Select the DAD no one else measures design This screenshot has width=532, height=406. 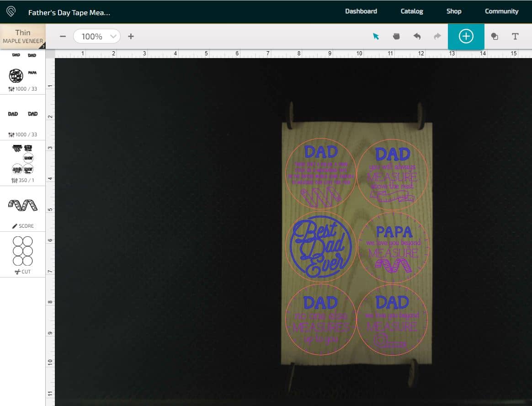click(x=321, y=320)
